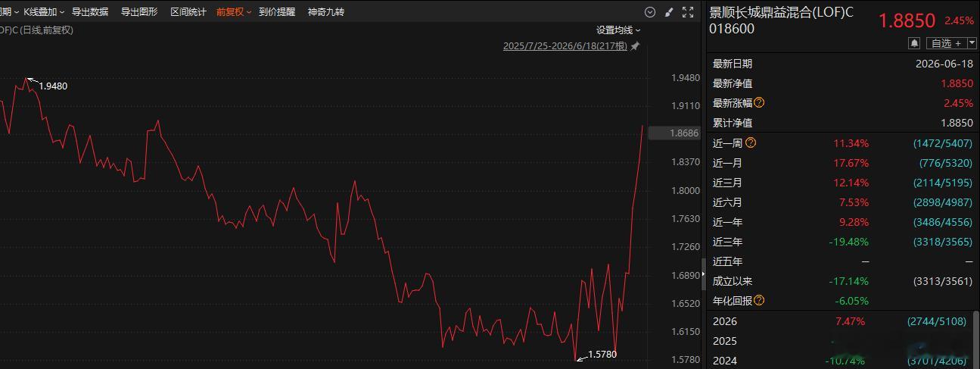Click the date range 2025/7/25-2026/6/18 link
This screenshot has height=369, width=980.
[x=565, y=46]
